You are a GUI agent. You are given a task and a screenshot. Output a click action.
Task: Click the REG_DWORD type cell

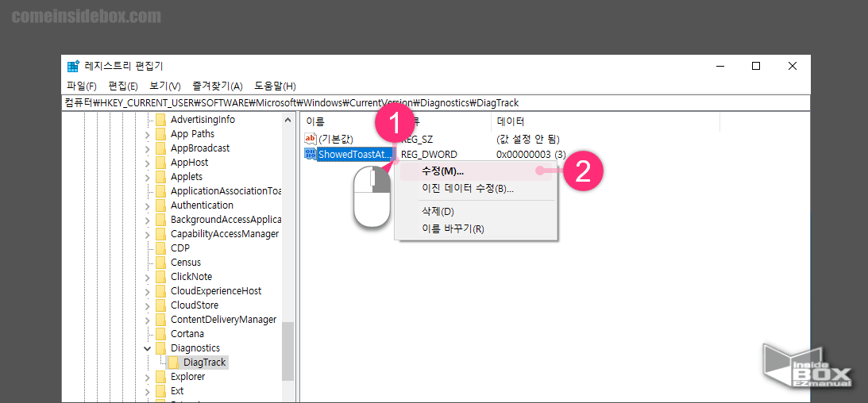tap(429, 154)
